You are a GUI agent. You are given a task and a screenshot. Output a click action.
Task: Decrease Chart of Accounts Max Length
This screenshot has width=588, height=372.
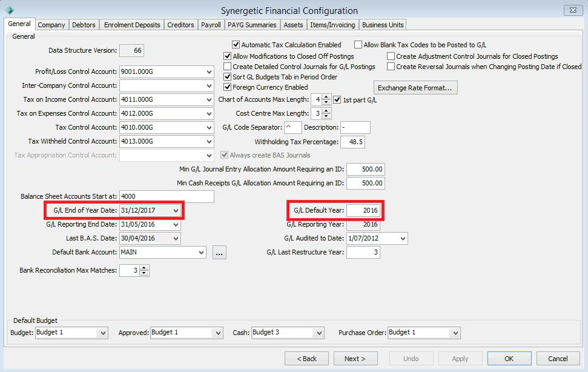[326, 102]
